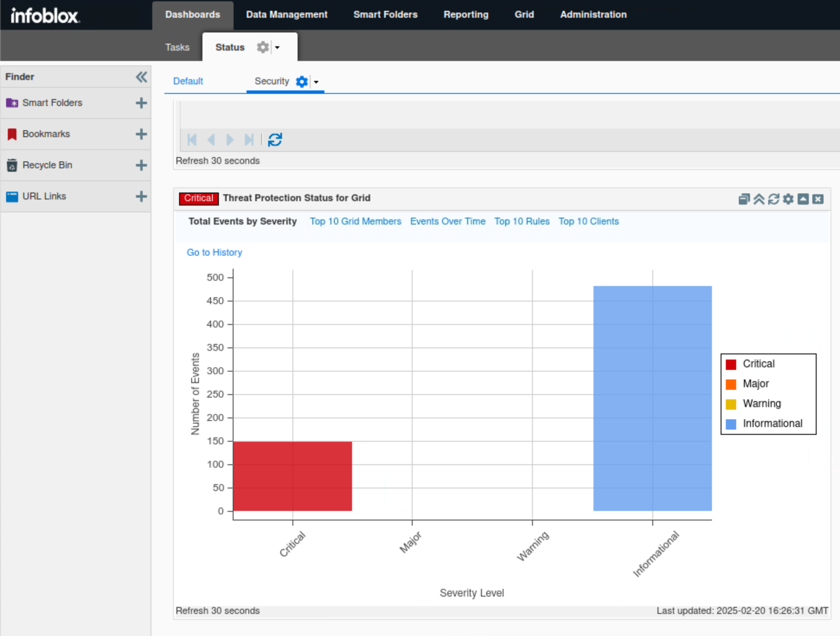Open the Top 10 Rules view
This screenshot has width=840, height=636.
tap(522, 222)
